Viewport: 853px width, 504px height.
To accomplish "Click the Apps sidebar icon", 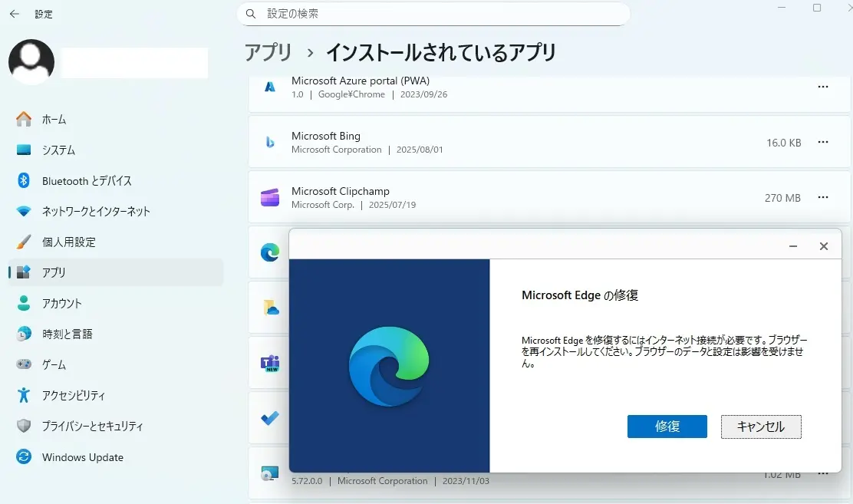I will [x=23, y=272].
